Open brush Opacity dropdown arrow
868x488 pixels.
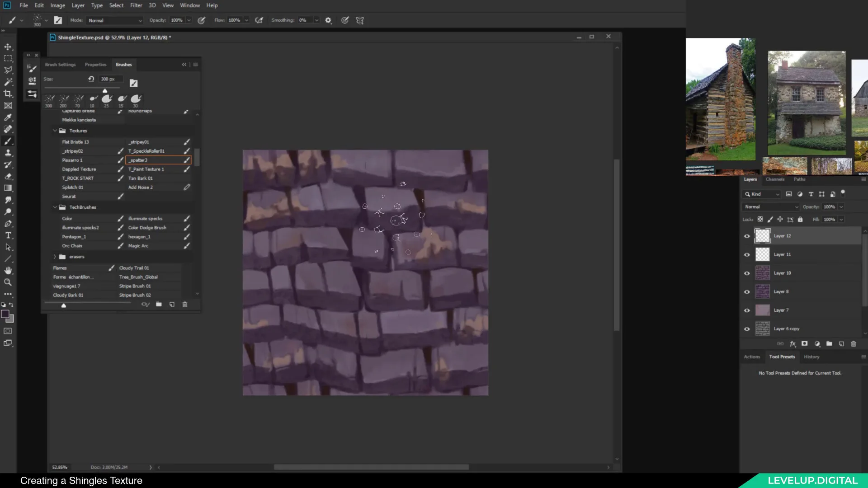point(189,20)
